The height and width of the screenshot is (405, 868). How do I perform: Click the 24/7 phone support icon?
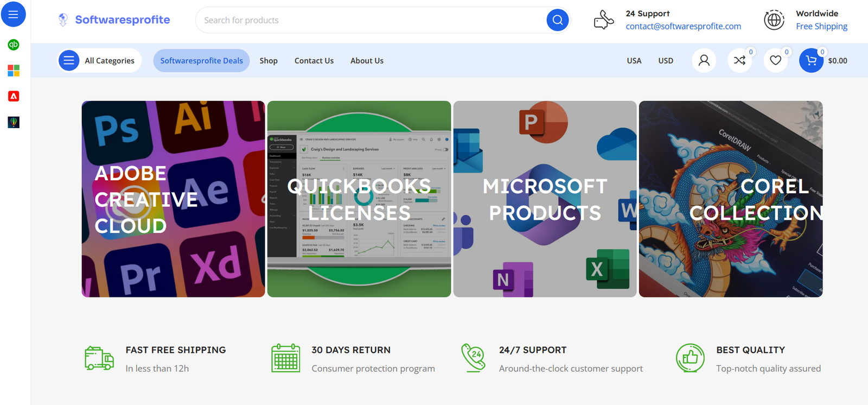click(x=473, y=358)
